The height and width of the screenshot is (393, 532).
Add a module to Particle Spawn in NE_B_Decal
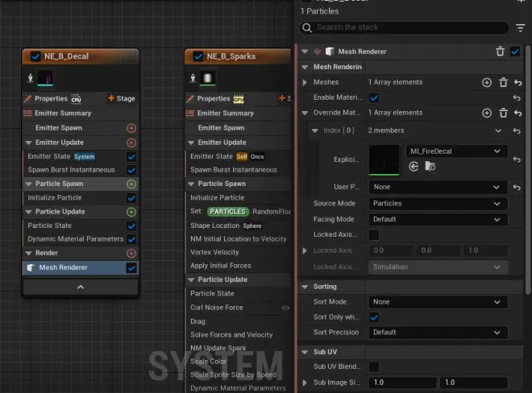[131, 184]
